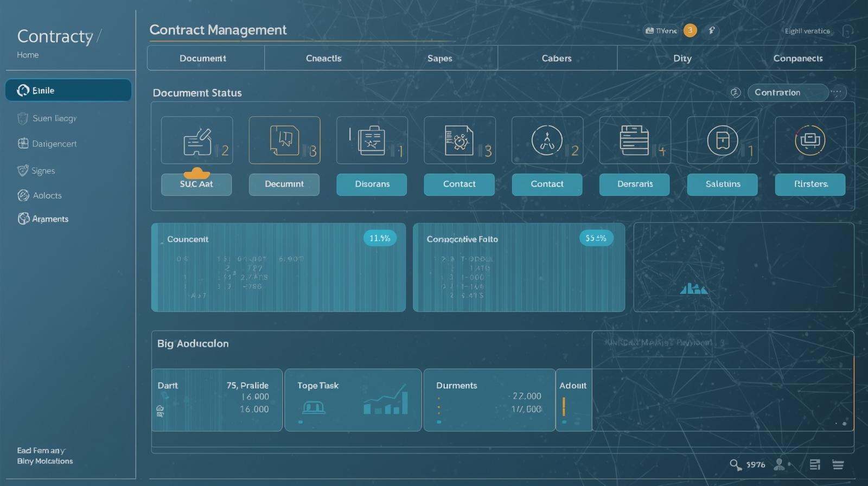868x486 pixels.
Task: Open the stacked files icon above Dersraris
Action: [x=635, y=140]
